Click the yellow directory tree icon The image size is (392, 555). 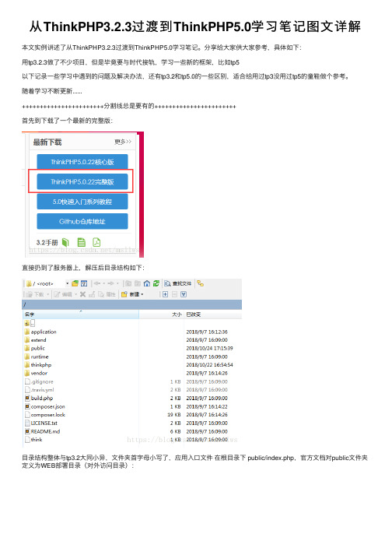pyautogui.click(x=200, y=283)
